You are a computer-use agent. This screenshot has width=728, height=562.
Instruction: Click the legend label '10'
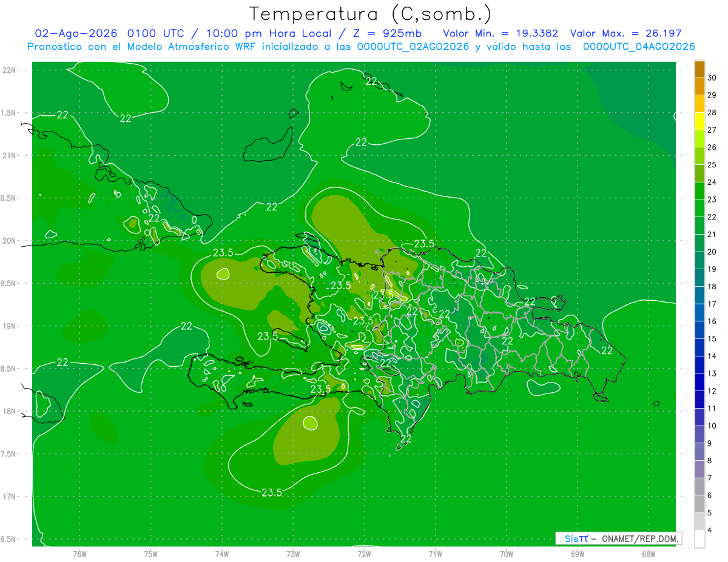712,426
